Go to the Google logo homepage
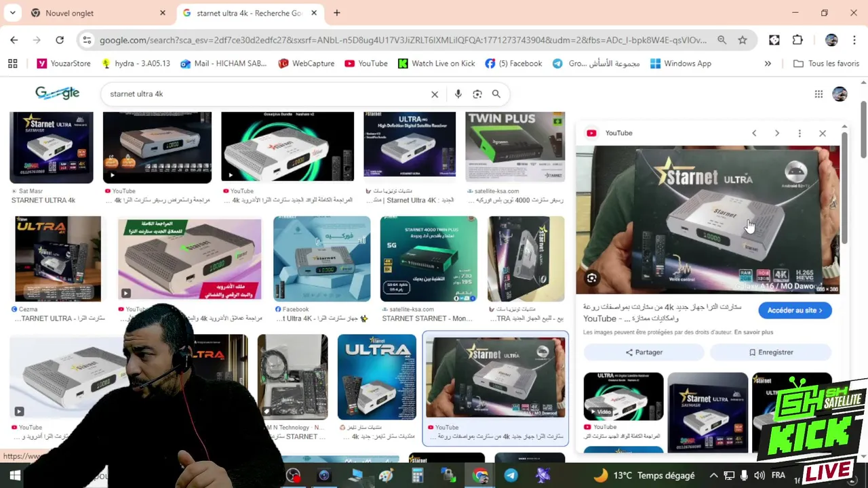The image size is (868, 488). pos(58,94)
